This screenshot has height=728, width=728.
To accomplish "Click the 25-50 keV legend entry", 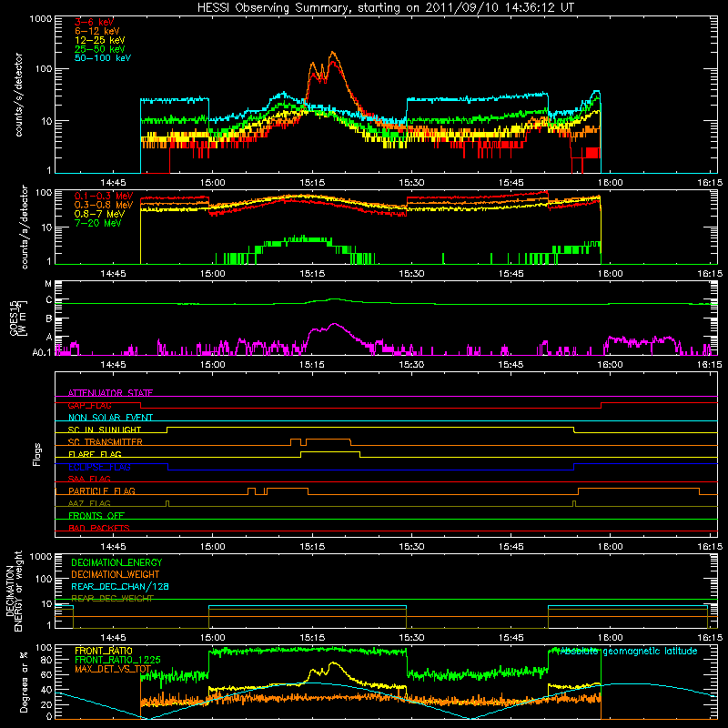I will [100, 49].
